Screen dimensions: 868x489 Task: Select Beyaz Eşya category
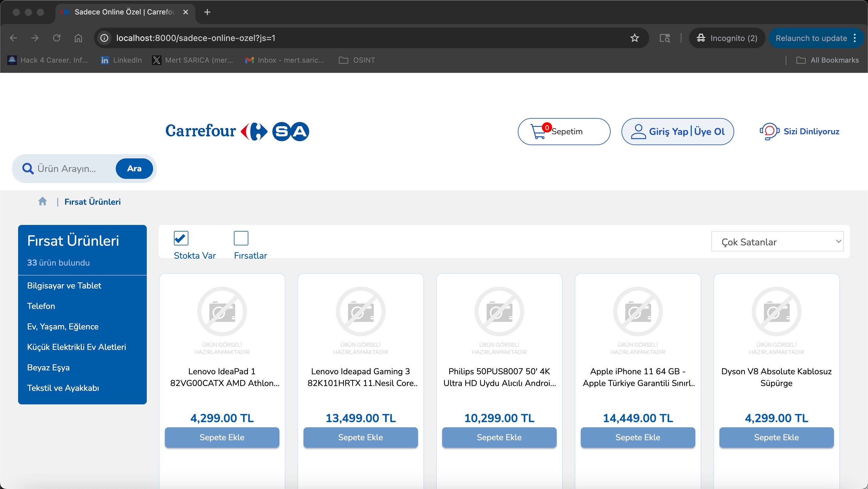pos(48,368)
